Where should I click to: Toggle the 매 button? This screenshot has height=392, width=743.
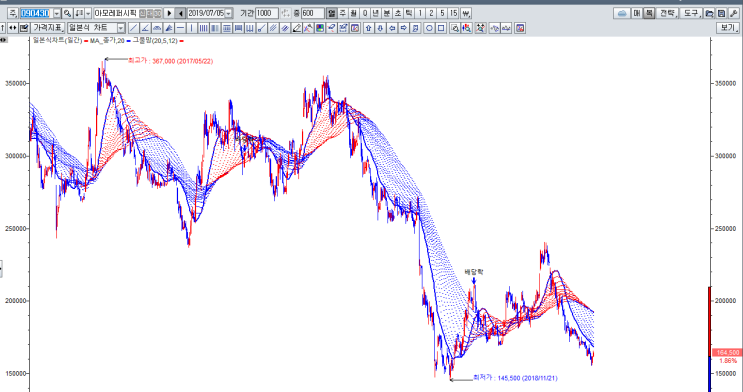tap(636, 13)
